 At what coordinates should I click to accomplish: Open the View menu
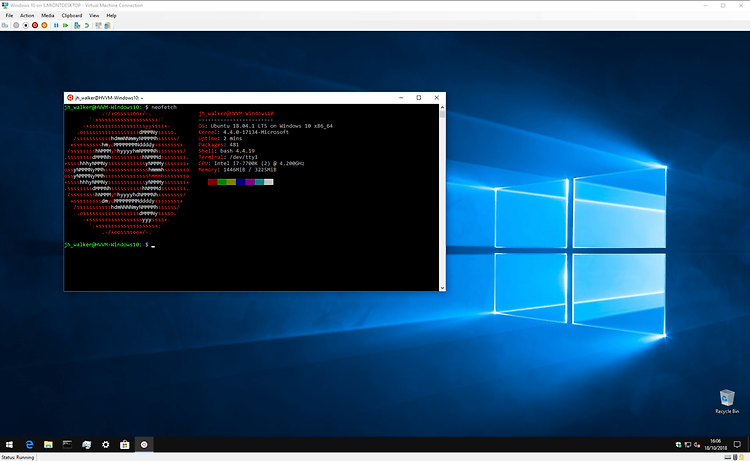click(94, 15)
